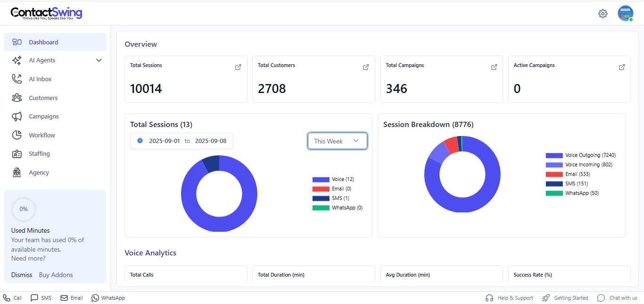Click the WhatsApp green legend color swatch
644x304 pixels.
pos(554,193)
